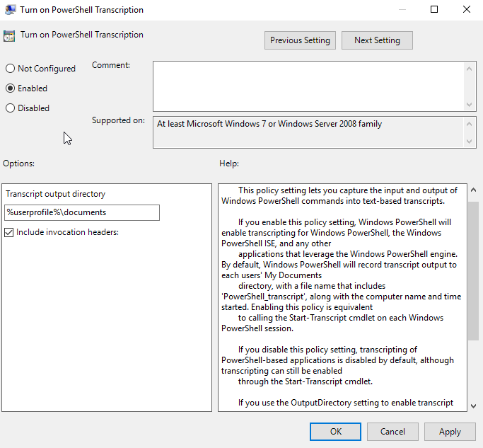This screenshot has height=448, width=483.
Task: Select the Disabled radio button
Action: 10,108
